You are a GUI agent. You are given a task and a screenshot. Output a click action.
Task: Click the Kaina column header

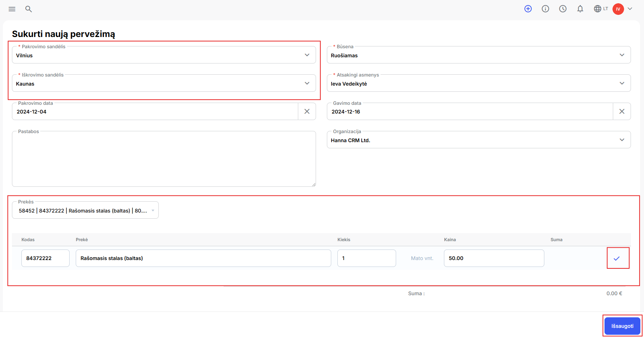(450, 240)
